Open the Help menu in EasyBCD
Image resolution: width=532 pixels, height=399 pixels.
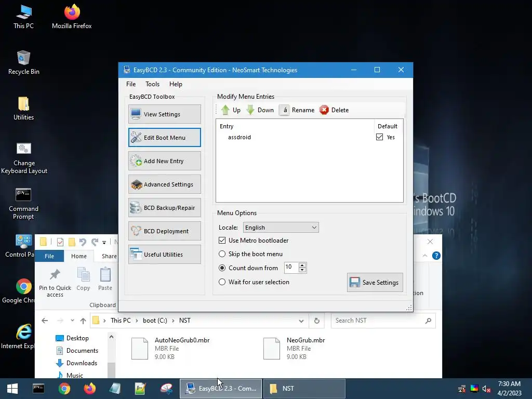[176, 84]
